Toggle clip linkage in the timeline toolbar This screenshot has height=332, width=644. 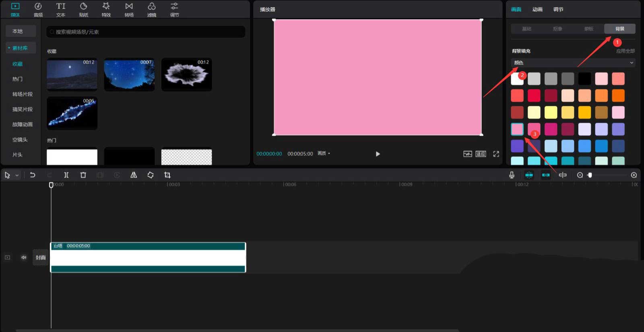click(546, 175)
